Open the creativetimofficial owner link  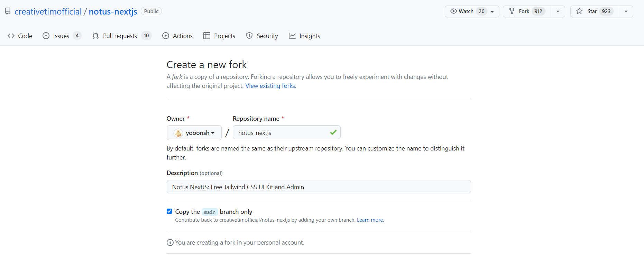click(48, 11)
